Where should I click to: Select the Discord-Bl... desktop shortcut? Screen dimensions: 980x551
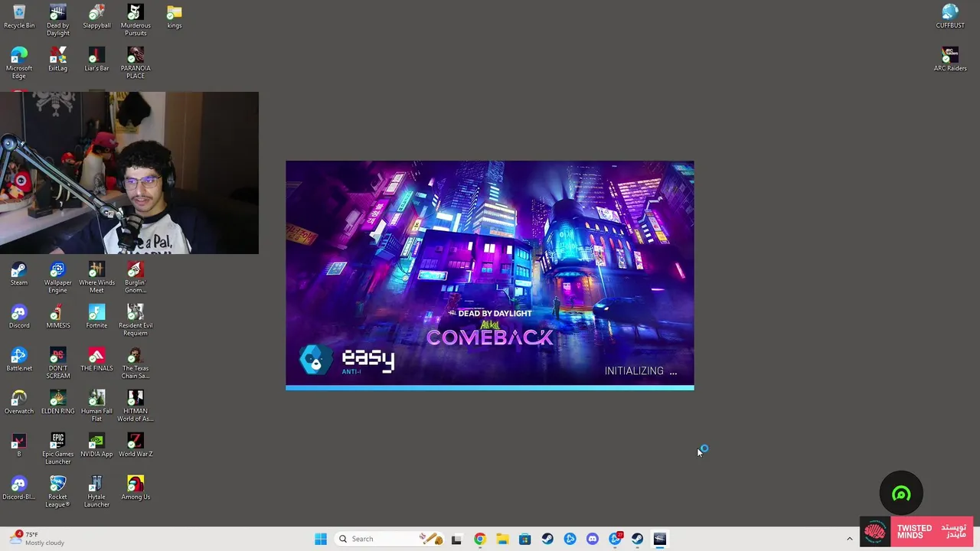19,488
